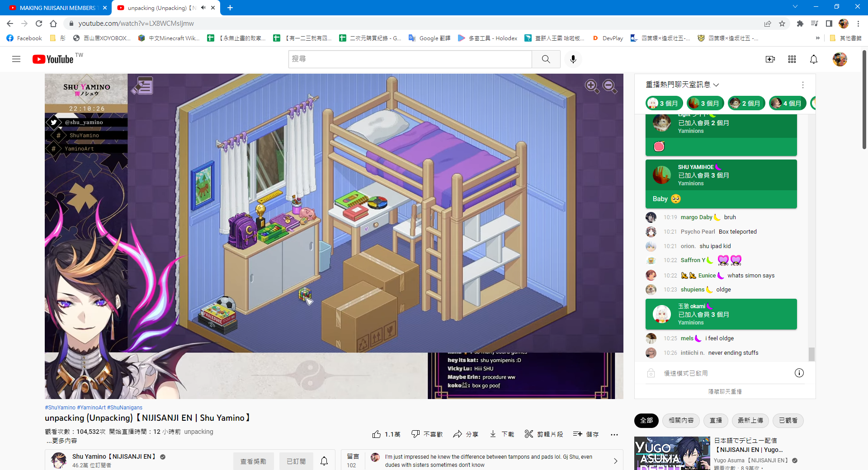Click the chat panel scrollbar
The height and width of the screenshot is (470, 868).
(811, 354)
